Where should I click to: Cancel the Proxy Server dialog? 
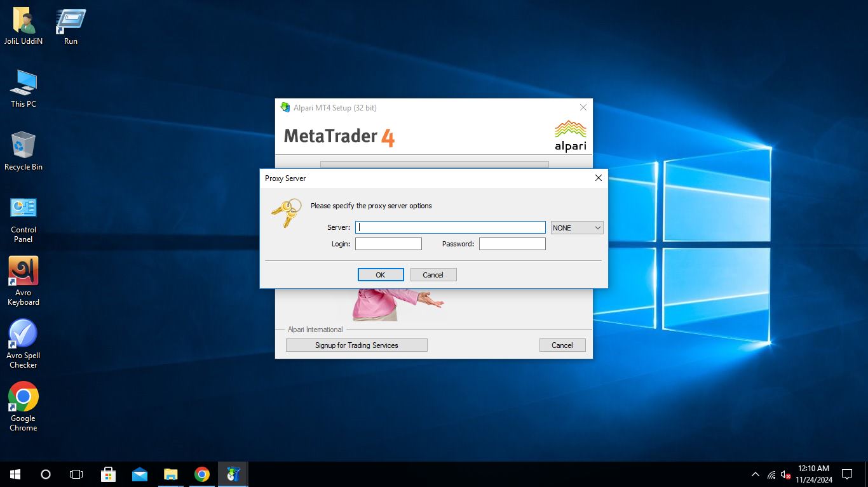[x=433, y=275]
